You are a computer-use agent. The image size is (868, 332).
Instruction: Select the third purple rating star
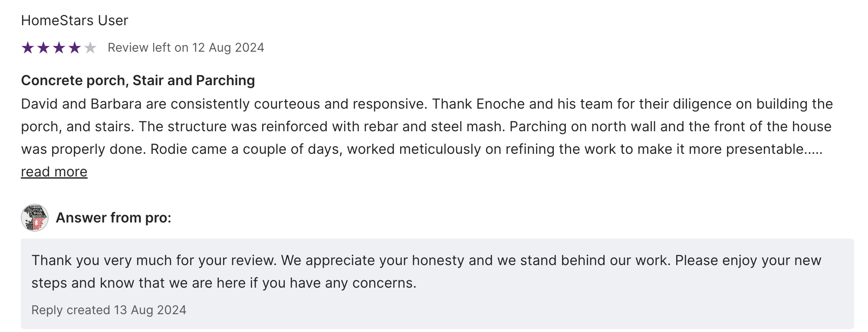pyautogui.click(x=59, y=48)
